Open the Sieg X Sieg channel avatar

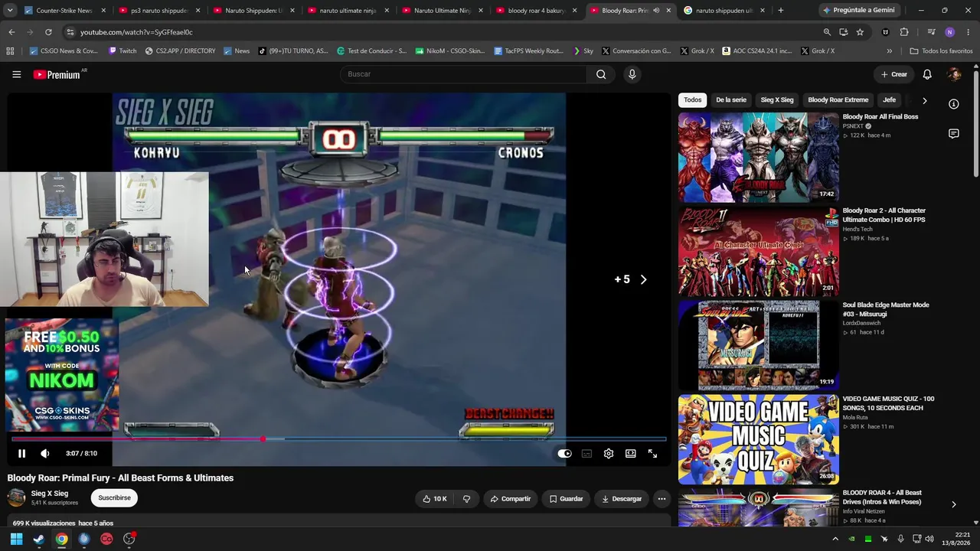coord(16,498)
